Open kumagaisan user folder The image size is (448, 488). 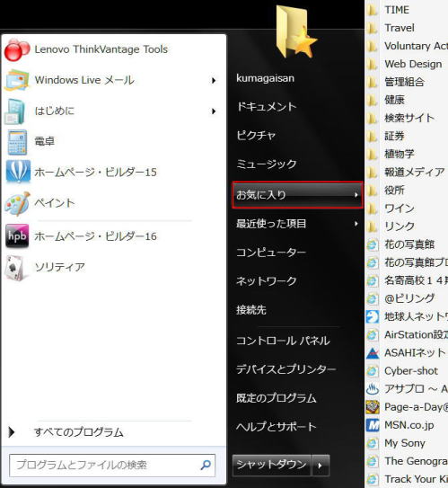[265, 78]
